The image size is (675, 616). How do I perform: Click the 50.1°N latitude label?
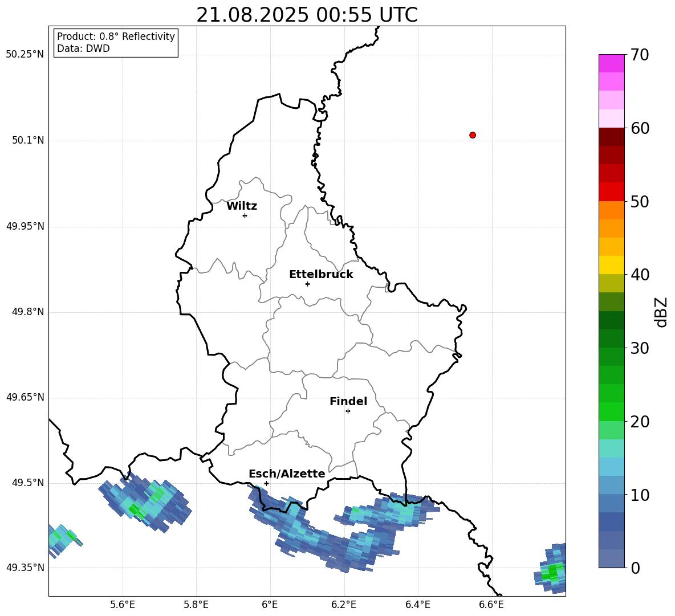tap(28, 140)
